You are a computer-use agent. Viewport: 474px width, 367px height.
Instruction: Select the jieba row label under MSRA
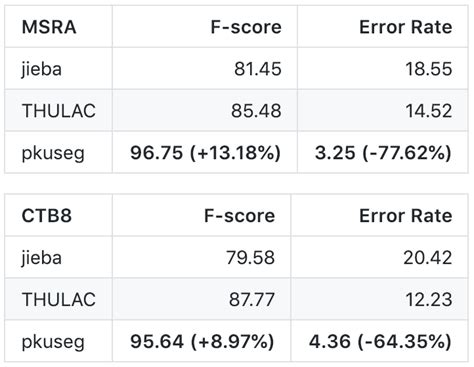[x=42, y=69]
